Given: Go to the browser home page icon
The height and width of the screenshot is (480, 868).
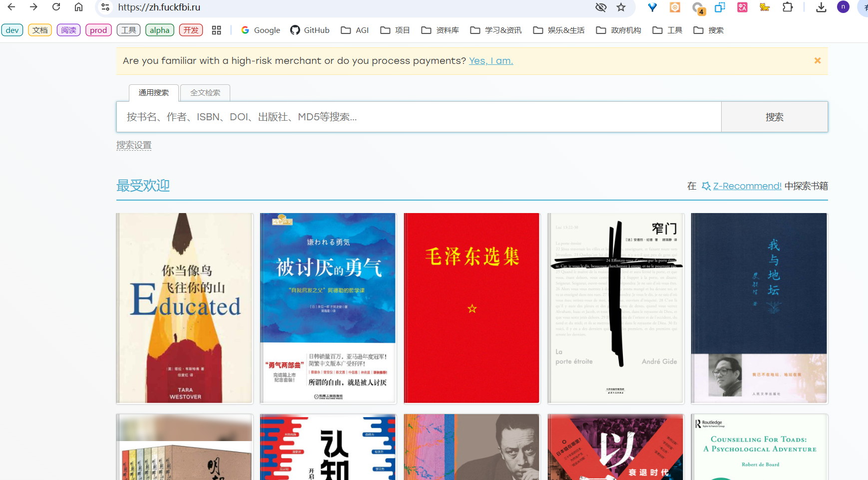Looking at the screenshot, I should pyautogui.click(x=78, y=7).
